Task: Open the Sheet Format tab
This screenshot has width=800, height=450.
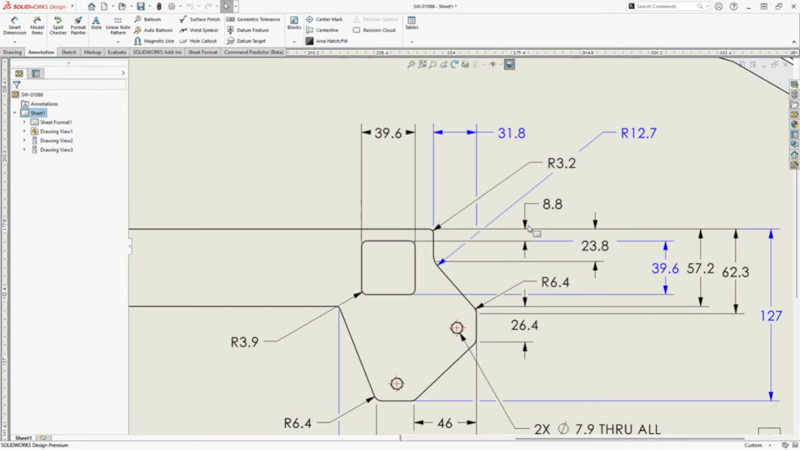Action: pyautogui.click(x=203, y=52)
